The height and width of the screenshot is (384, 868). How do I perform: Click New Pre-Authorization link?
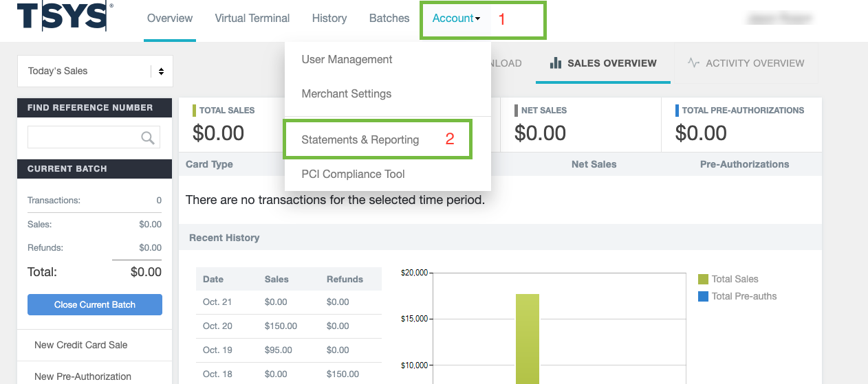(83, 376)
